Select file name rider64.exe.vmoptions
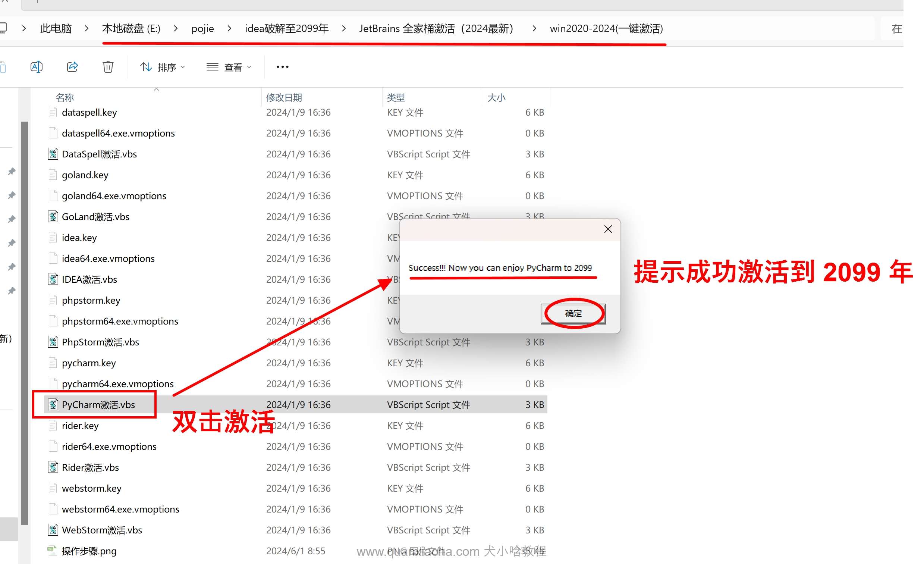This screenshot has width=924, height=564. click(109, 446)
